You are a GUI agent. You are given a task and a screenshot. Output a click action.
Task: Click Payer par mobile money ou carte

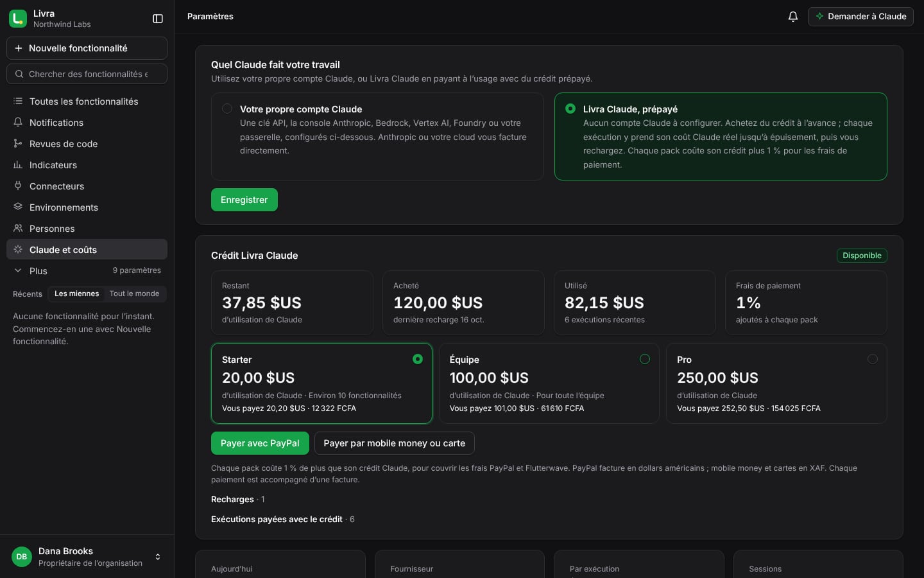(x=395, y=443)
